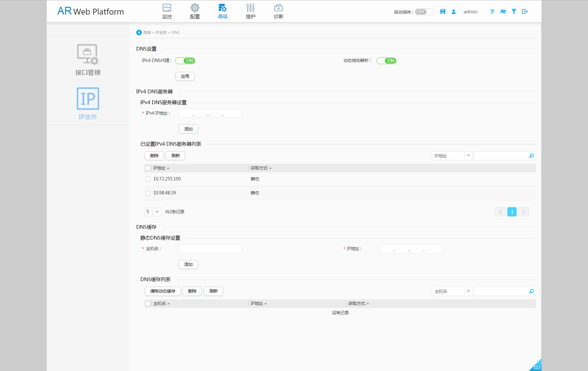The height and width of the screenshot is (371, 588).
Task: Select all DNS server entries checkbox
Action: (x=148, y=168)
